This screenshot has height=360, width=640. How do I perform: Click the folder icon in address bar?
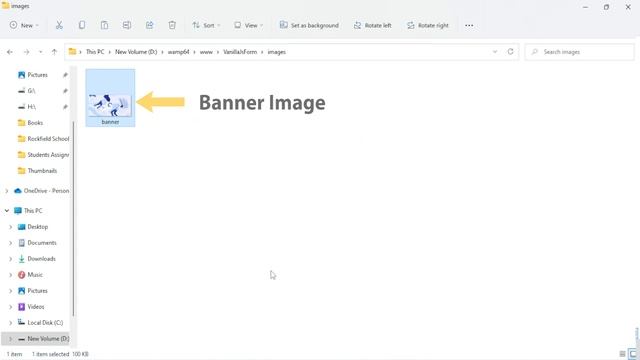tap(72, 52)
